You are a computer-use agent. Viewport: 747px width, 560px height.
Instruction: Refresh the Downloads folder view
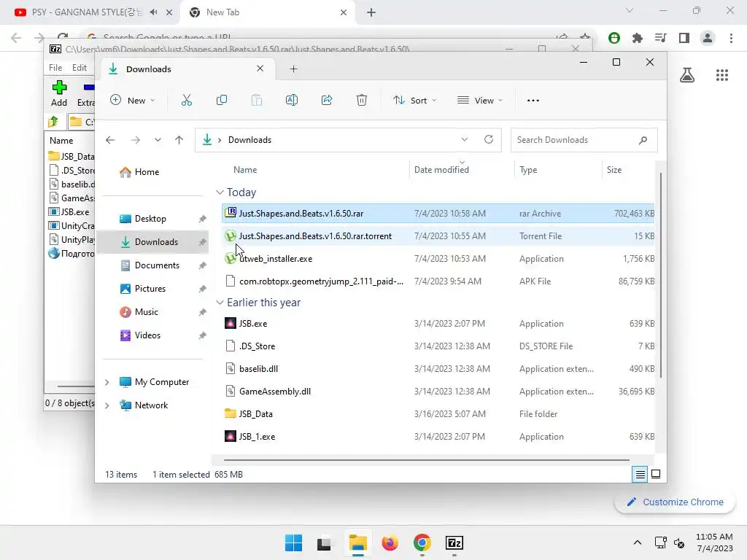pos(488,139)
